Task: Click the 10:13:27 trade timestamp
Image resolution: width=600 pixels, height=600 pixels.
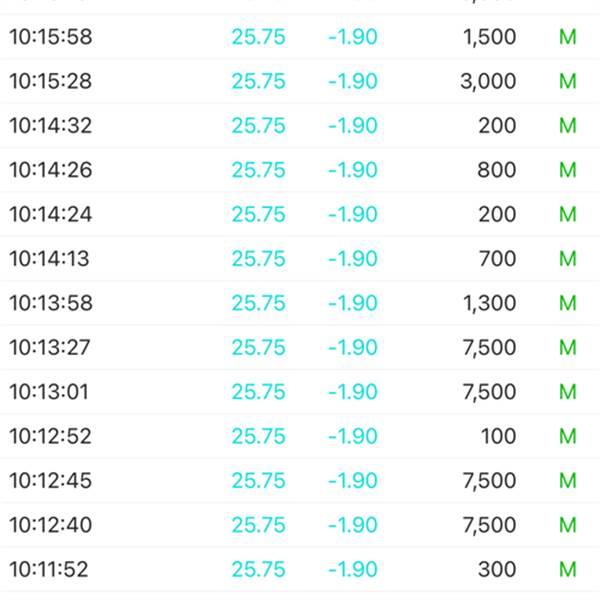Action: [49, 348]
